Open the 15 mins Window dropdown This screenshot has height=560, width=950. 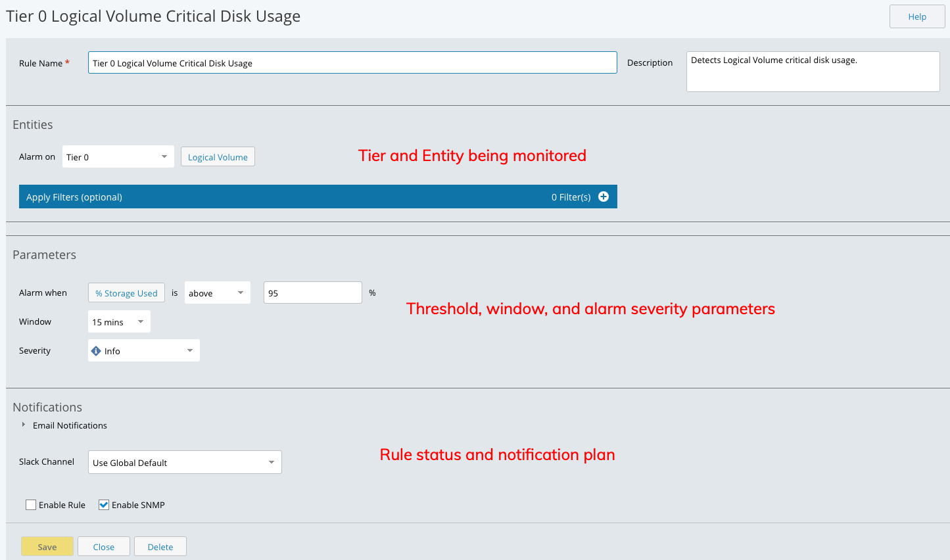tap(119, 321)
